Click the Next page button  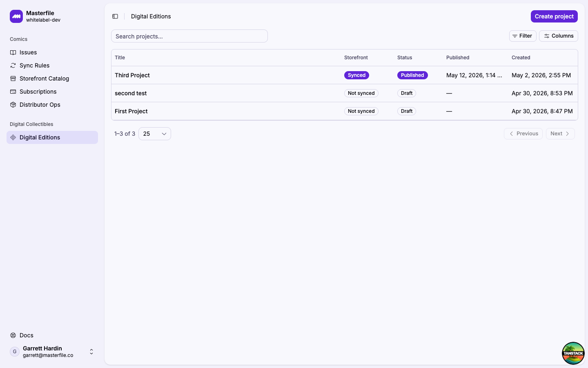coord(560,134)
